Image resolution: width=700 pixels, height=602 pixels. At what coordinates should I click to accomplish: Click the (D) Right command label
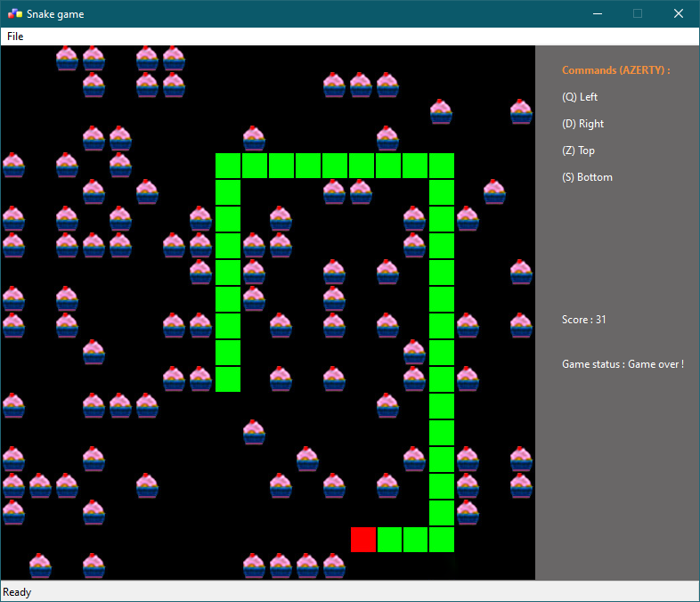click(x=582, y=124)
